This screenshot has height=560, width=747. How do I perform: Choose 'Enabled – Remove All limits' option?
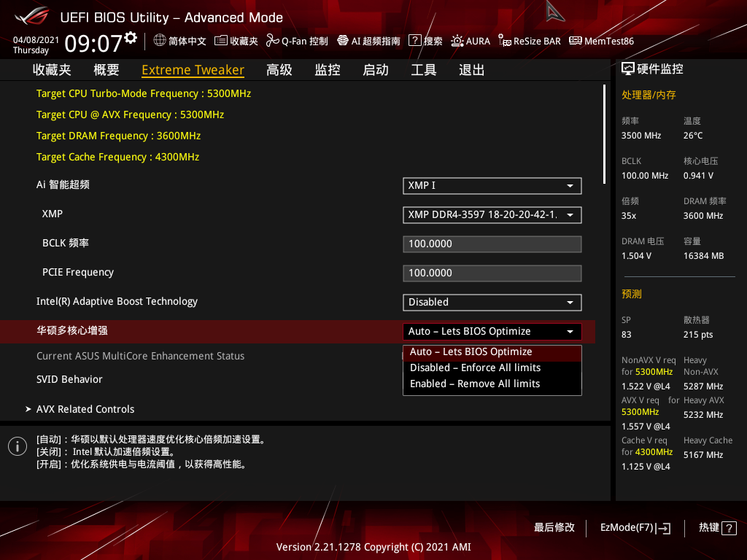click(x=475, y=384)
